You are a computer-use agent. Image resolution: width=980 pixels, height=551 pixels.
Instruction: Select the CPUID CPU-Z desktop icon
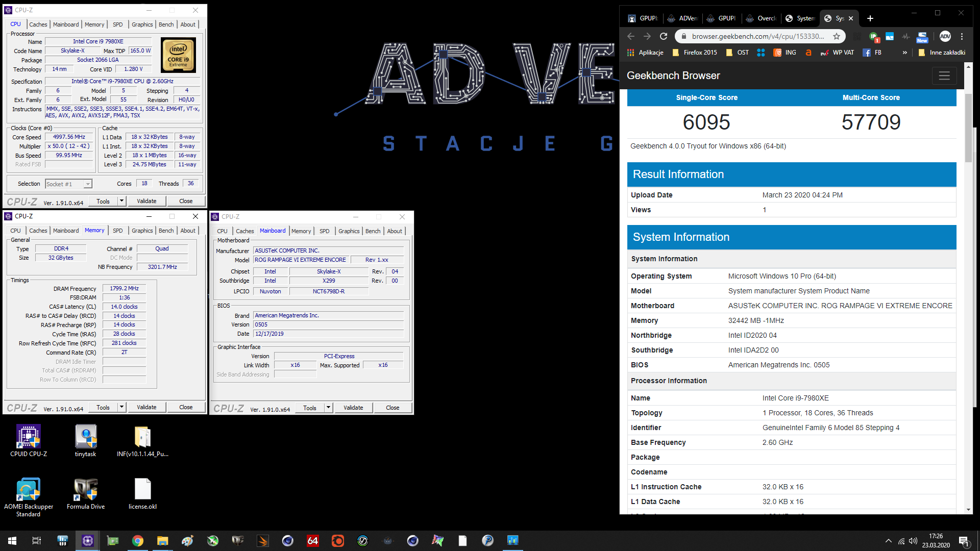(29, 440)
